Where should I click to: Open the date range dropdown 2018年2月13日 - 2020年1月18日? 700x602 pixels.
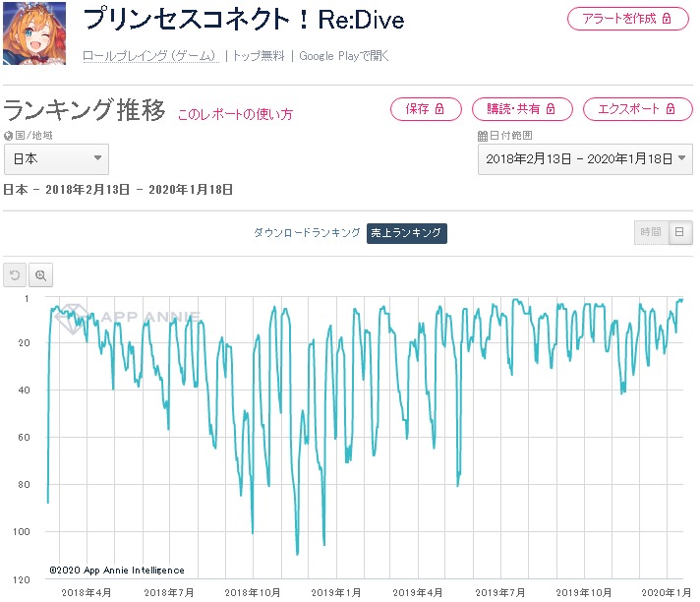[585, 159]
